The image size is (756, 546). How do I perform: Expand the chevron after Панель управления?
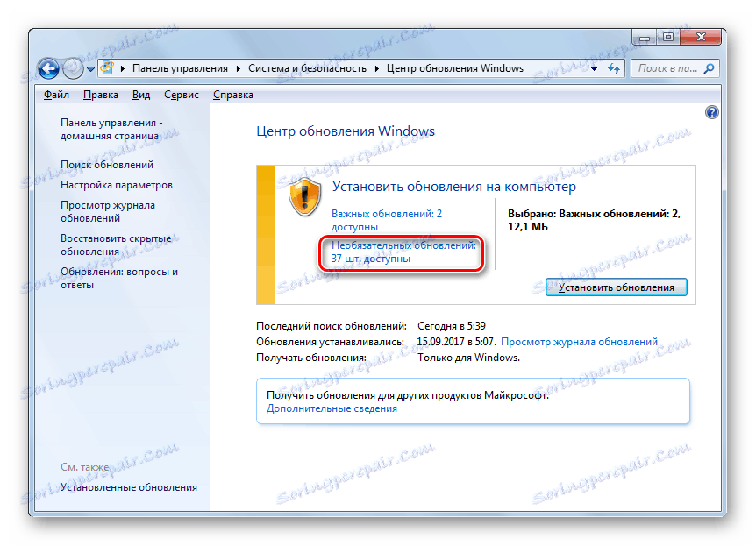coord(239,68)
